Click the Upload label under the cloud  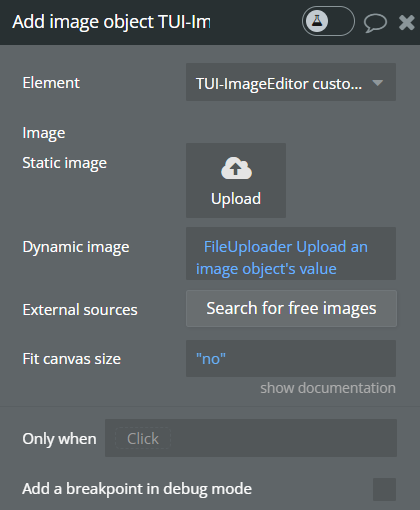[x=236, y=199]
